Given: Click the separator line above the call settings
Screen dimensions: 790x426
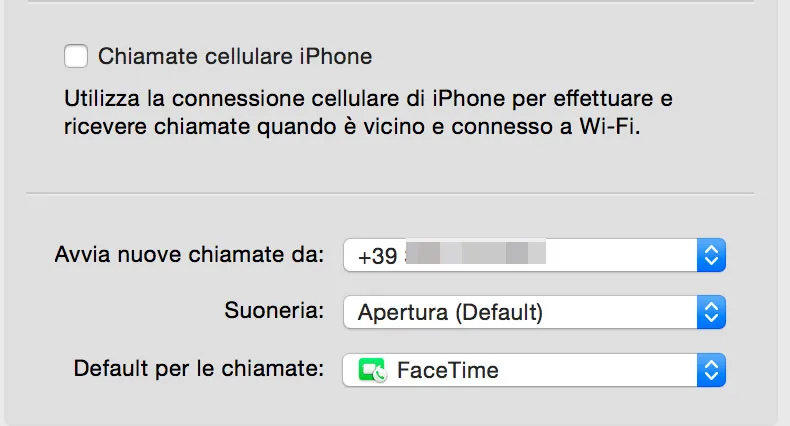Looking at the screenshot, I should point(390,193).
